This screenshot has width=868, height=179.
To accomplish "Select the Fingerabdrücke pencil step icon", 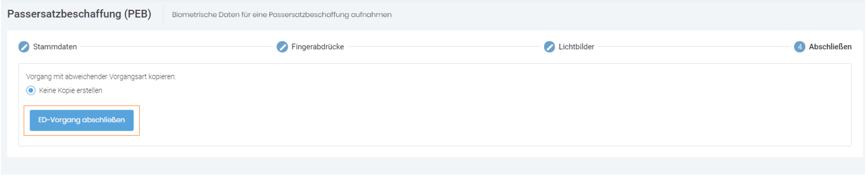I will click(282, 47).
